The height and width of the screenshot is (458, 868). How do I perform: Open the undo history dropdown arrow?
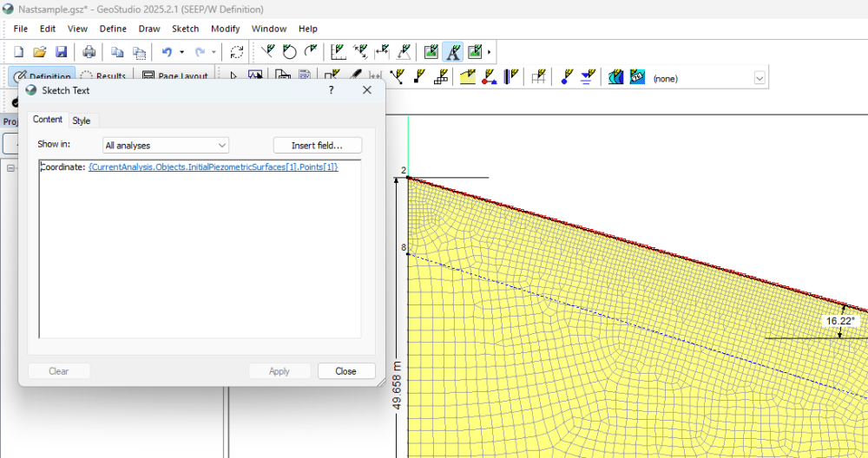coord(181,52)
